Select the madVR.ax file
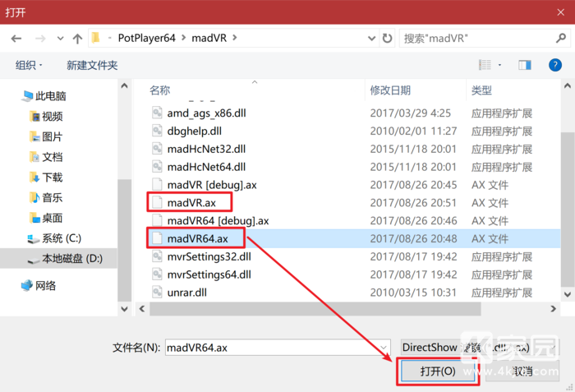Viewport: 575px width, 392px height. tap(191, 202)
